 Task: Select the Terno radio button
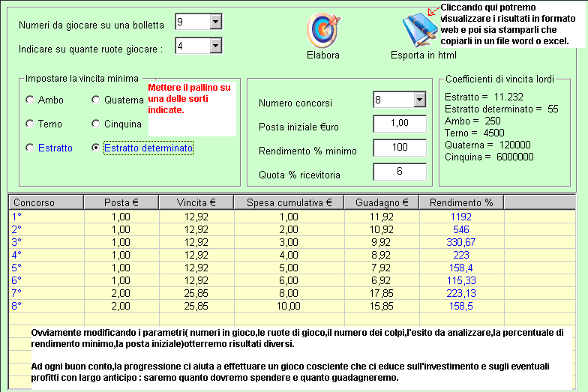pyautogui.click(x=30, y=124)
